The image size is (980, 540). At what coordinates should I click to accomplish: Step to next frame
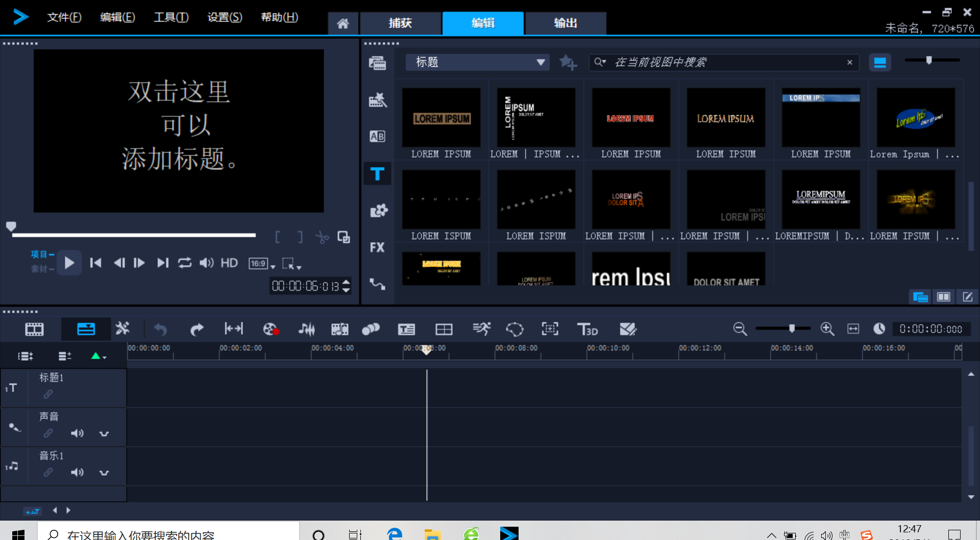(x=139, y=263)
